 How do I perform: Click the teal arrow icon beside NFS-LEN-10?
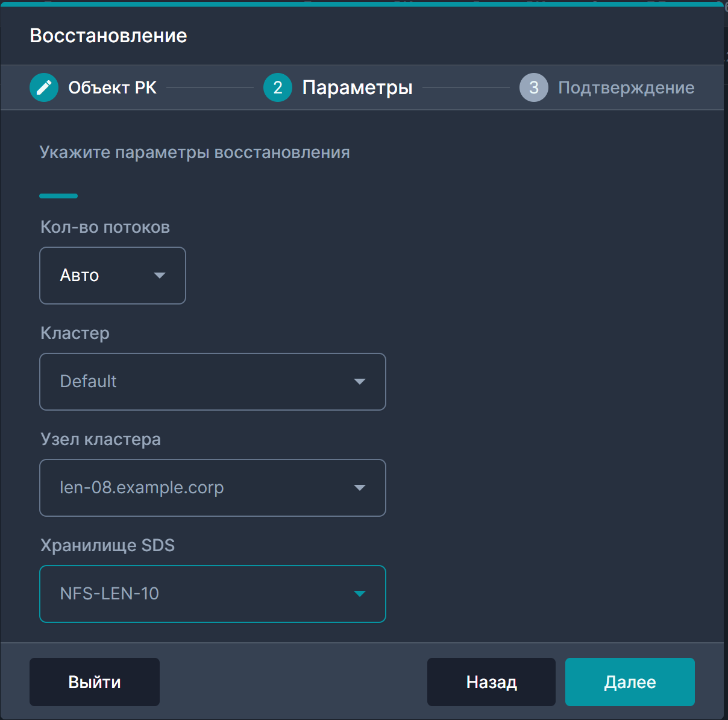point(360,594)
